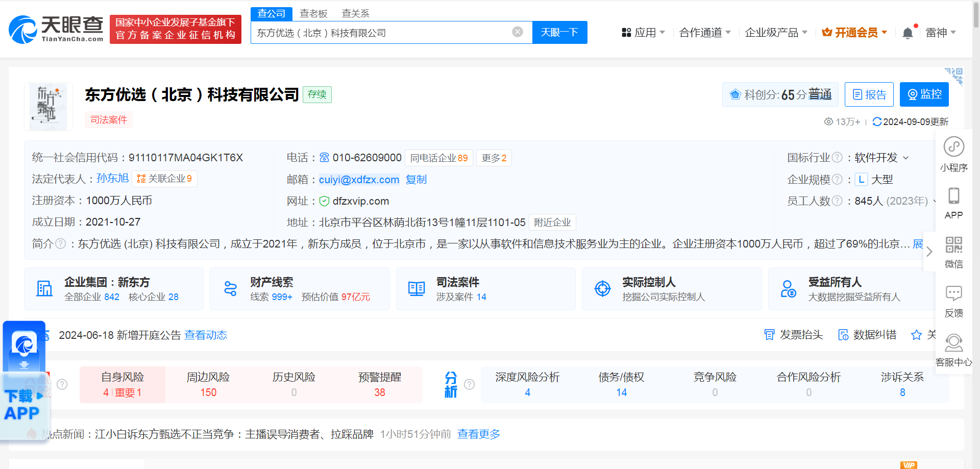
Task: Click the star favorite icon
Action: tap(917, 335)
